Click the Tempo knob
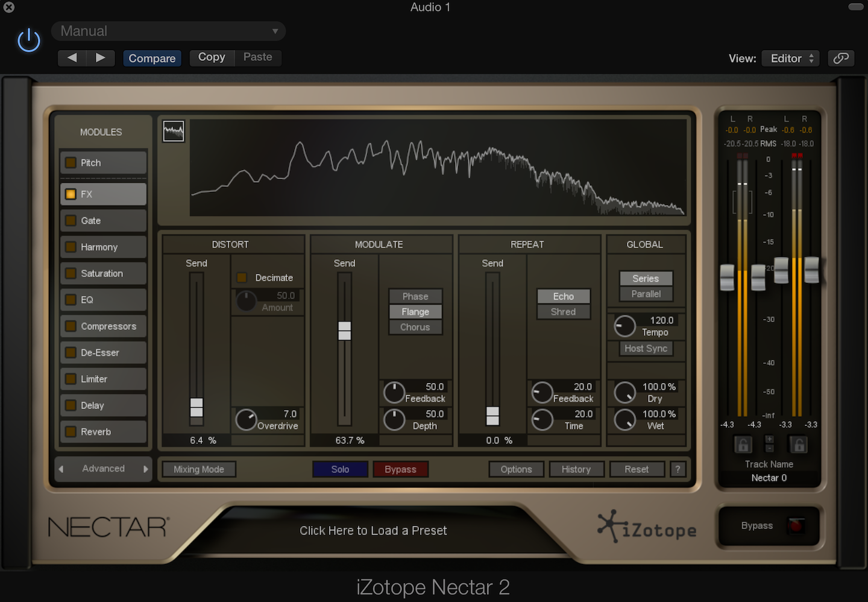 coord(624,326)
